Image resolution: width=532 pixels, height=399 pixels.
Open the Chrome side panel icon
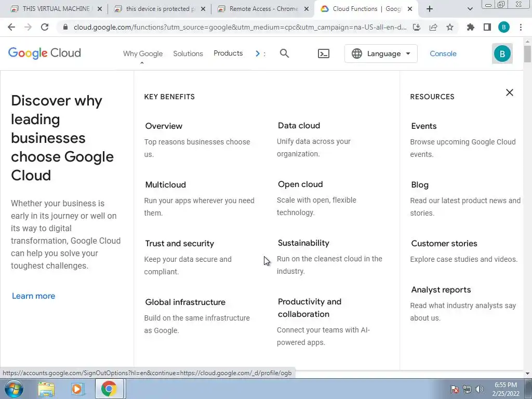click(x=487, y=28)
